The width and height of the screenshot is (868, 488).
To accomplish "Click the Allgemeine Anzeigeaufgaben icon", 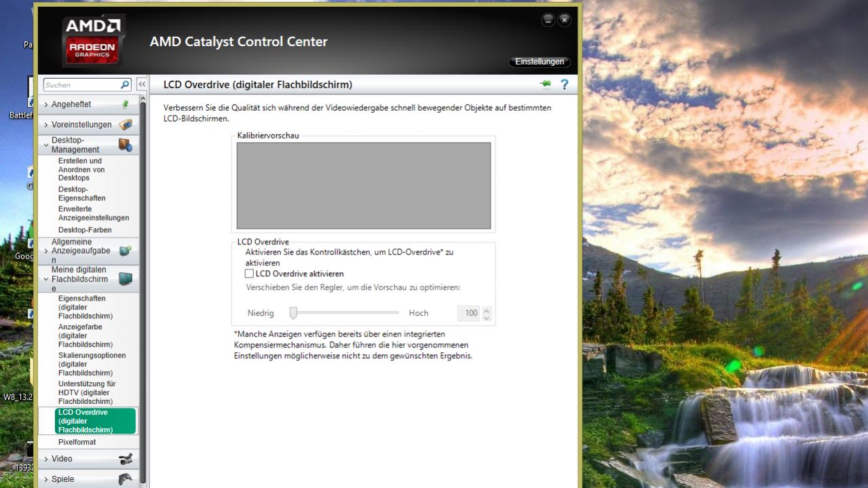I will point(125,251).
